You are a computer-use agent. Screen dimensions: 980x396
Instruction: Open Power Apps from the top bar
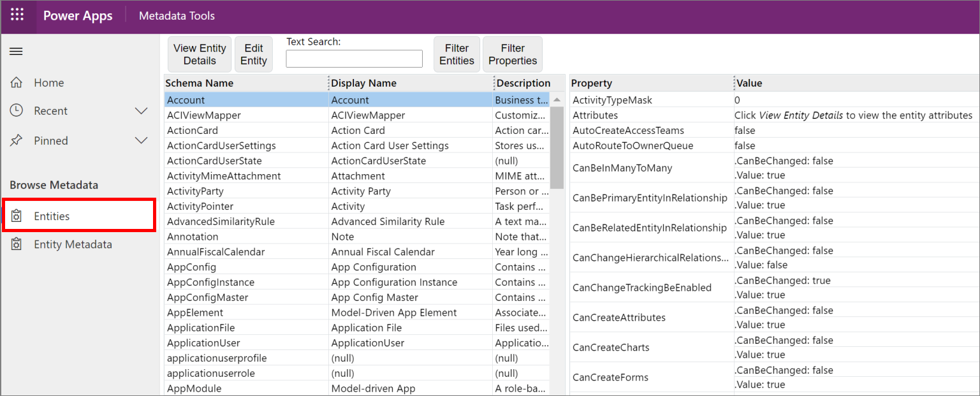78,15
